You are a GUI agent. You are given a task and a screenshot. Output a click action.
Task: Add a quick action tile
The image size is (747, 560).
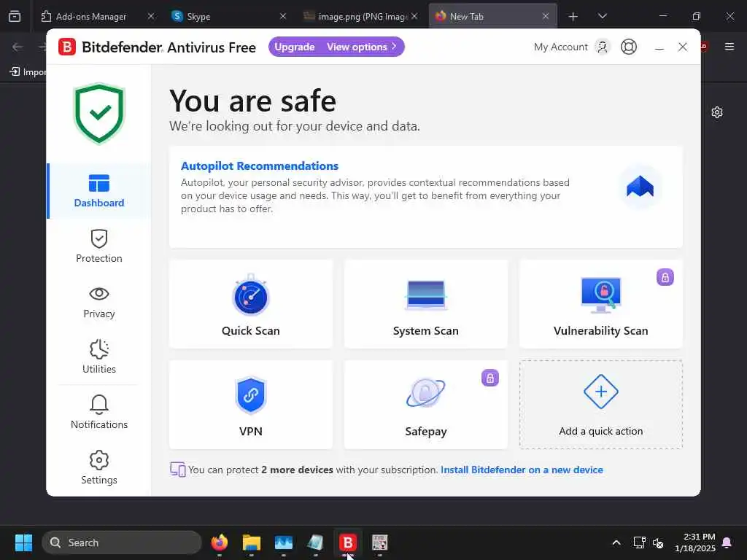[x=601, y=404]
